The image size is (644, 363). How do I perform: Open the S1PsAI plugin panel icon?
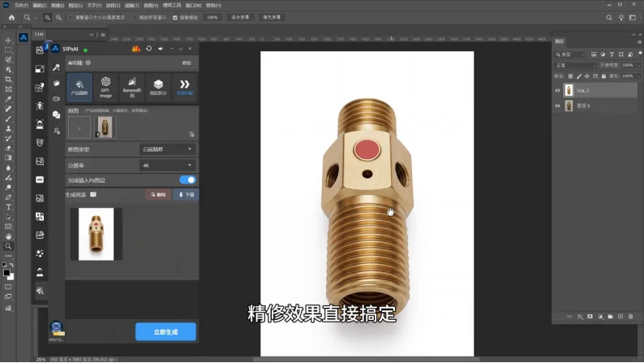(24, 37)
